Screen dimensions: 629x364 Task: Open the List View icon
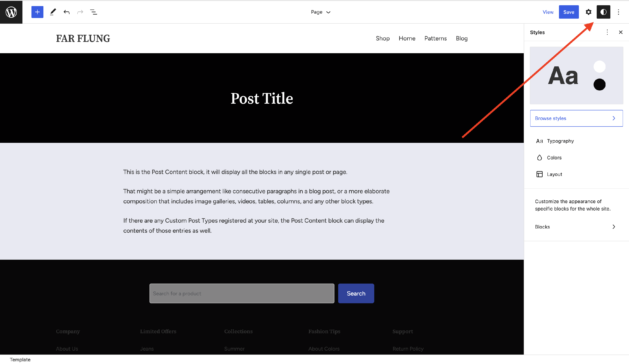pos(94,12)
